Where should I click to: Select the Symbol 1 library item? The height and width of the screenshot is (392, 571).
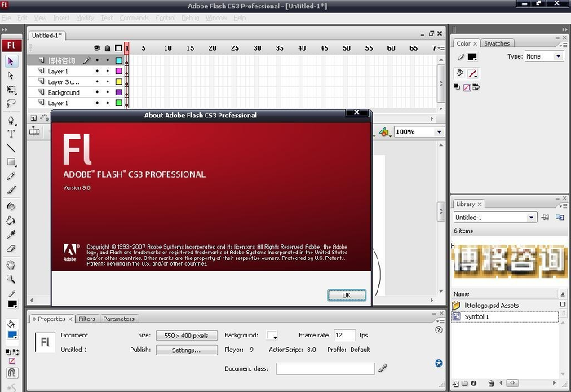pos(505,317)
